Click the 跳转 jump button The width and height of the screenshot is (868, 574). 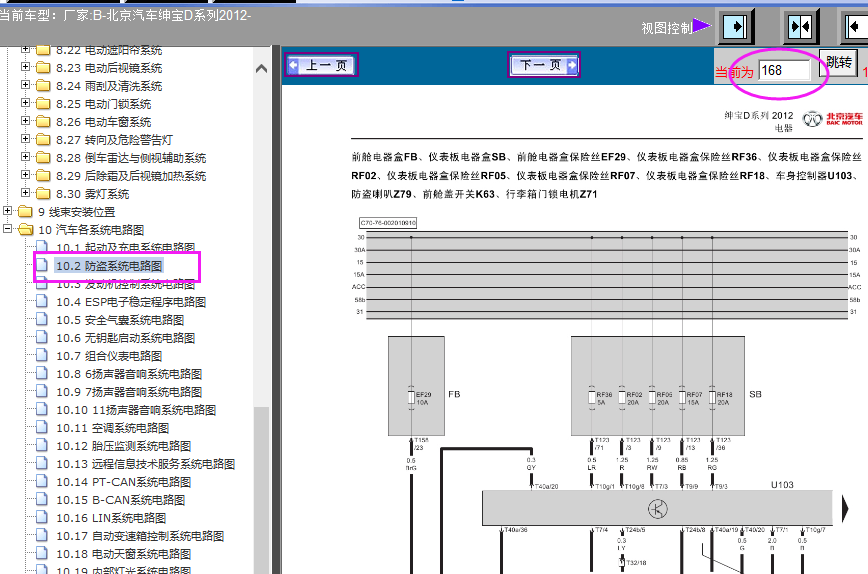click(838, 62)
